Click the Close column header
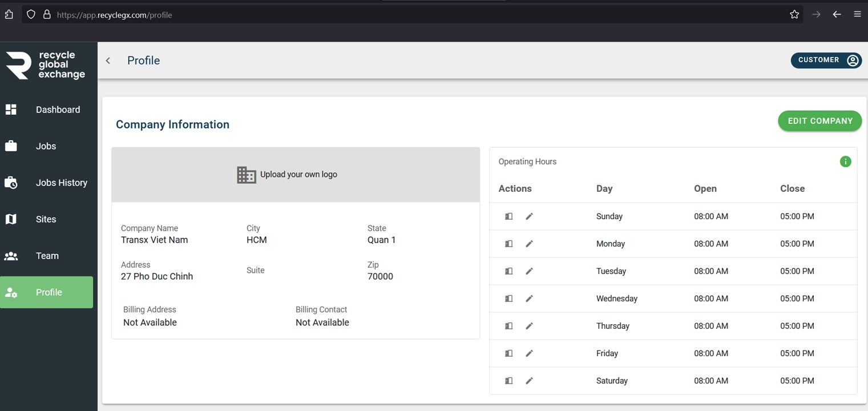The width and height of the screenshot is (868, 411). click(793, 188)
